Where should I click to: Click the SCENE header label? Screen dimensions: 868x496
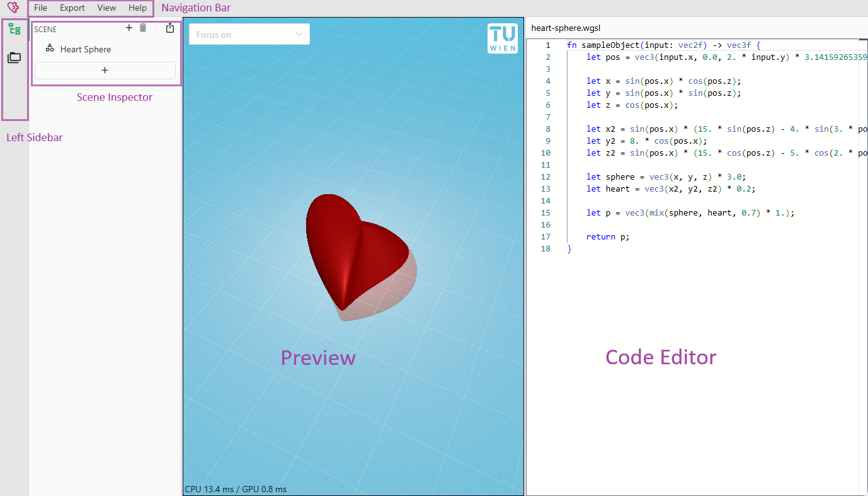(x=45, y=30)
